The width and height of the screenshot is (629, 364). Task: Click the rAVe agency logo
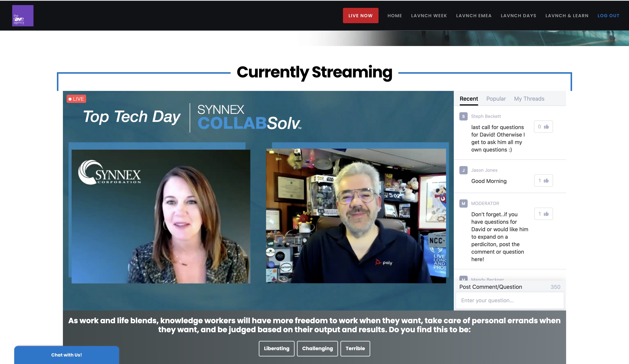click(x=23, y=16)
